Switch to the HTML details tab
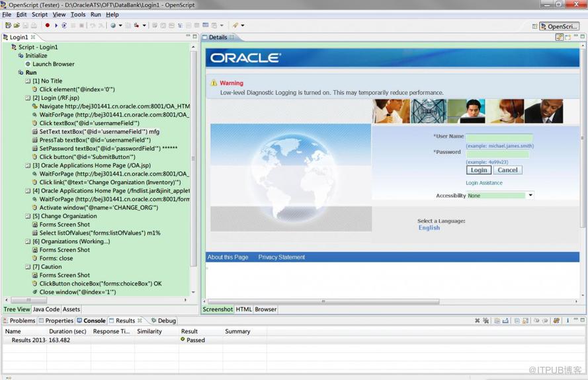The height and width of the screenshot is (380, 588). coord(244,309)
